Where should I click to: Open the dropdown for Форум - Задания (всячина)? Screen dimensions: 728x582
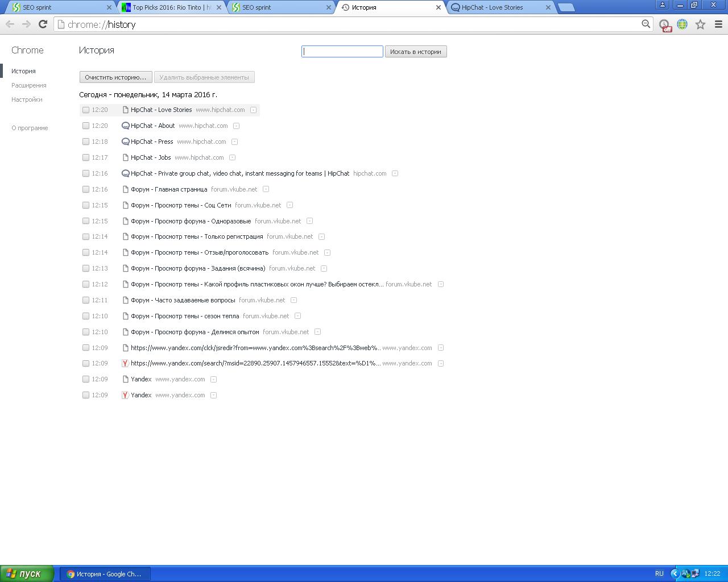click(x=324, y=268)
